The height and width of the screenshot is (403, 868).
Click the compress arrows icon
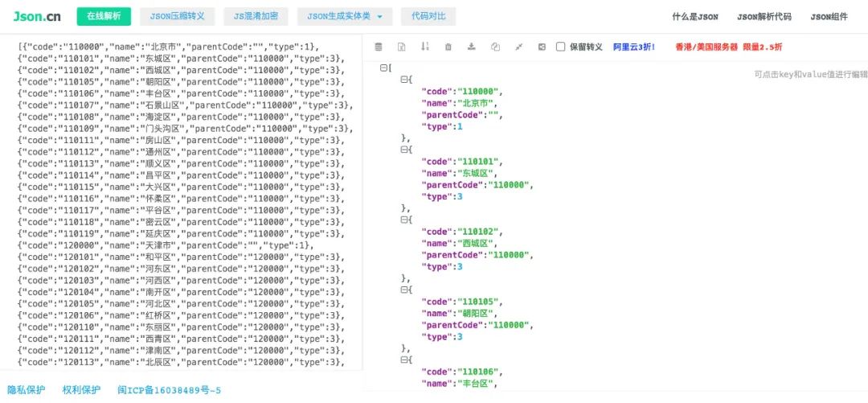tap(518, 47)
